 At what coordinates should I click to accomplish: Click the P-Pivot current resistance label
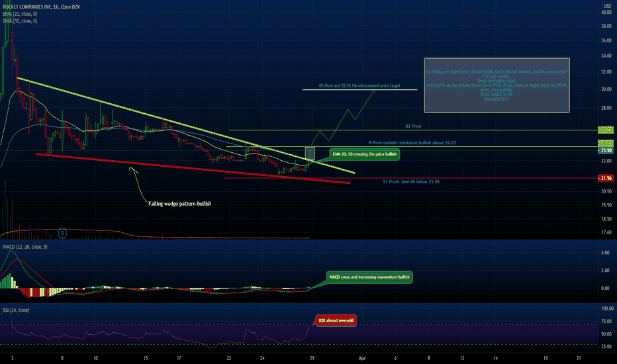(x=412, y=143)
